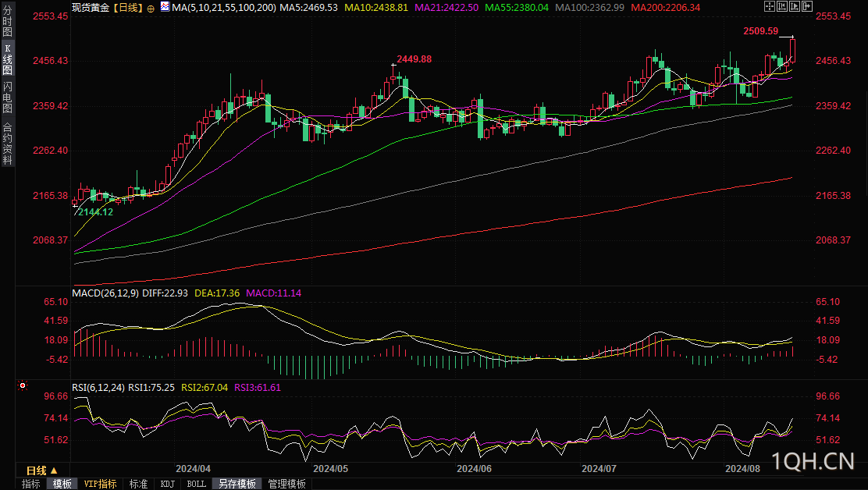Select the K线图 side tab
Image resolution: width=868 pixels, height=490 pixels.
7,59
